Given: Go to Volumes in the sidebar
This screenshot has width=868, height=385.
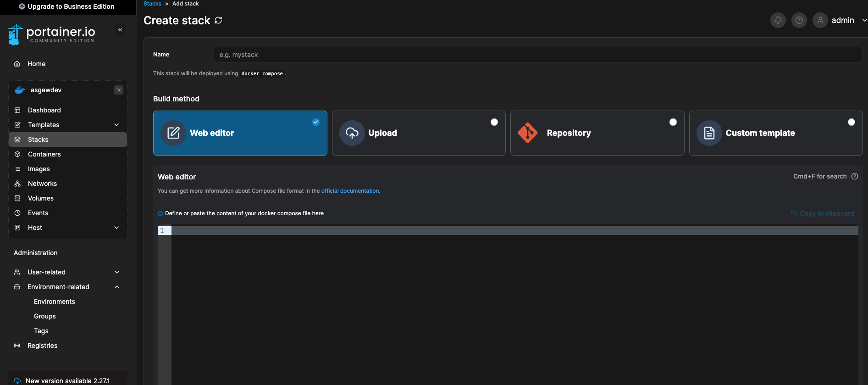Looking at the screenshot, I should pyautogui.click(x=40, y=198).
